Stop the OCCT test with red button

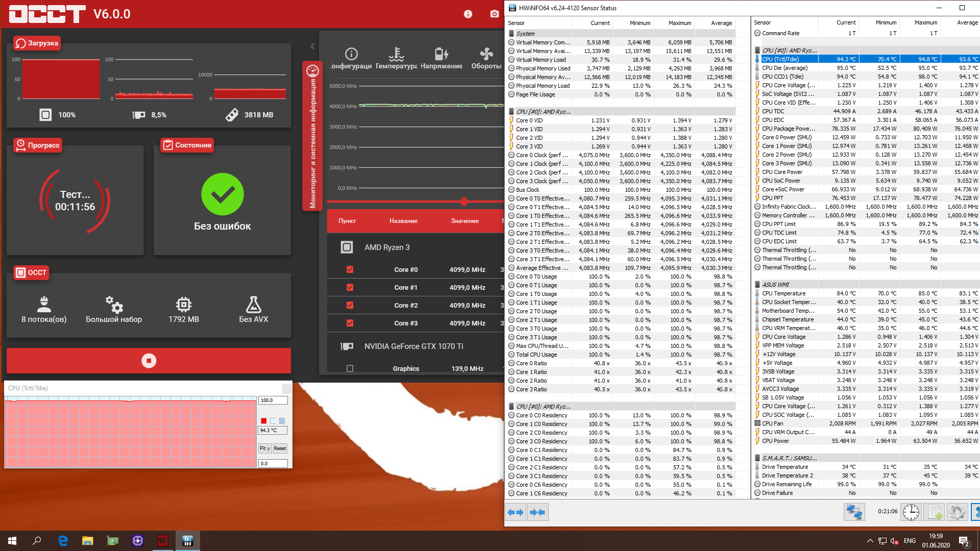click(x=149, y=361)
